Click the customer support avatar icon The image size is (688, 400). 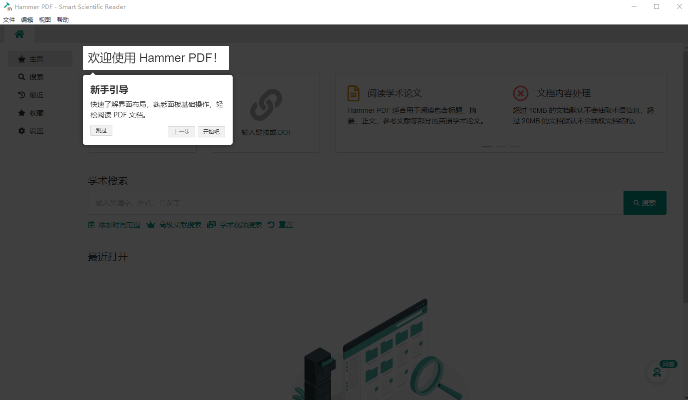tap(657, 371)
